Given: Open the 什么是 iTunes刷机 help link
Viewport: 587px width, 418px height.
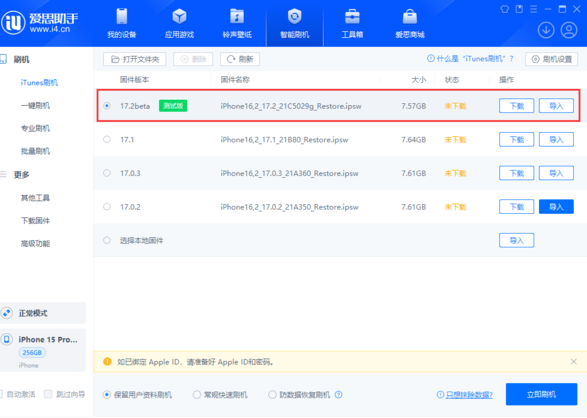Looking at the screenshot, I should click(x=470, y=59).
